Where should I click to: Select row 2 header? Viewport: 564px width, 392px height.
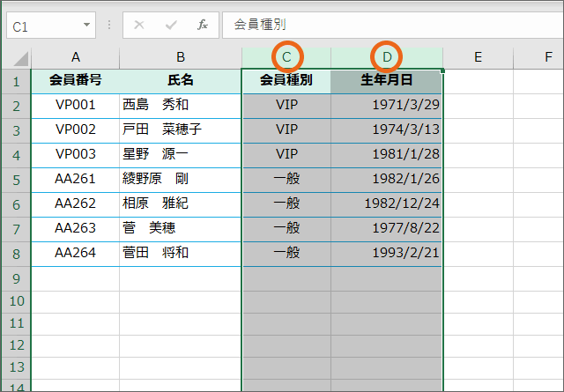(16, 107)
